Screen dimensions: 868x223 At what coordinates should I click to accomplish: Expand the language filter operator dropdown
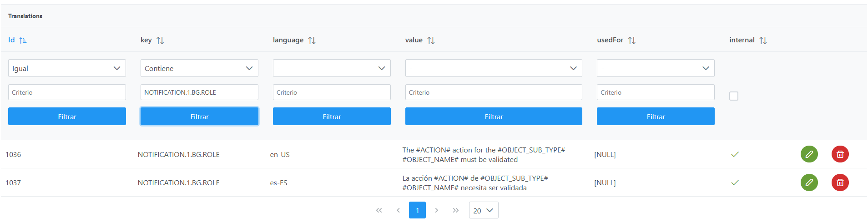pyautogui.click(x=332, y=68)
